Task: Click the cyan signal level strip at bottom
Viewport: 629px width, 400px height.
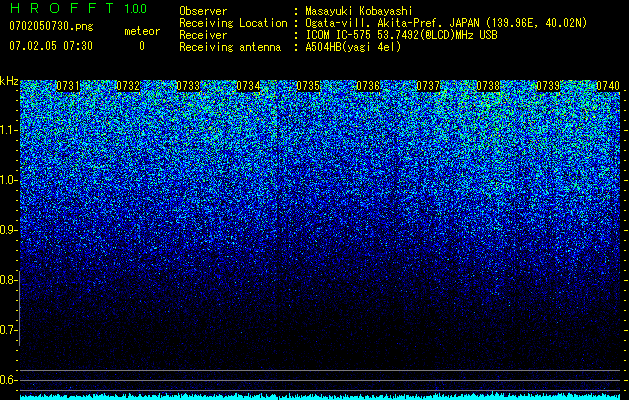Action: (x=320, y=396)
